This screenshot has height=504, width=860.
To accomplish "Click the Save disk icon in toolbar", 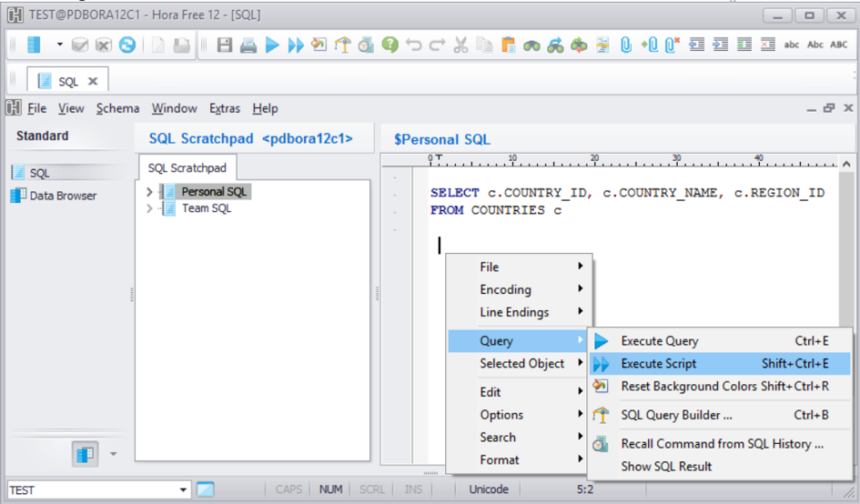I will coord(224,45).
